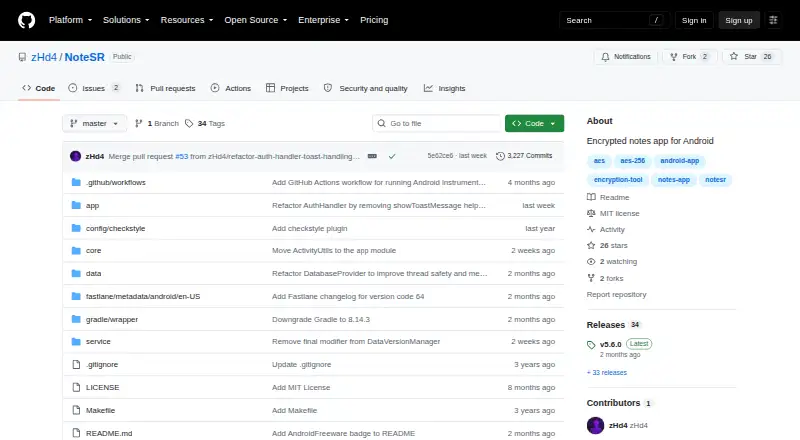The height and width of the screenshot is (440, 800).
Task: View the 1 Branch link
Action: 157,124
